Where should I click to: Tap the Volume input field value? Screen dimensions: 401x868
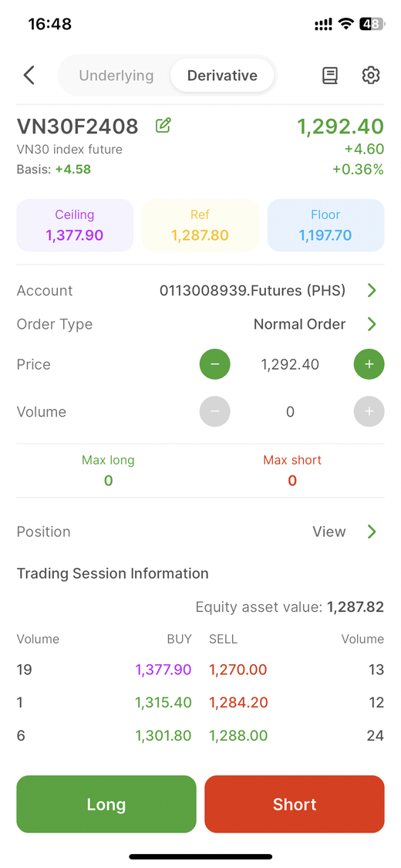click(291, 413)
